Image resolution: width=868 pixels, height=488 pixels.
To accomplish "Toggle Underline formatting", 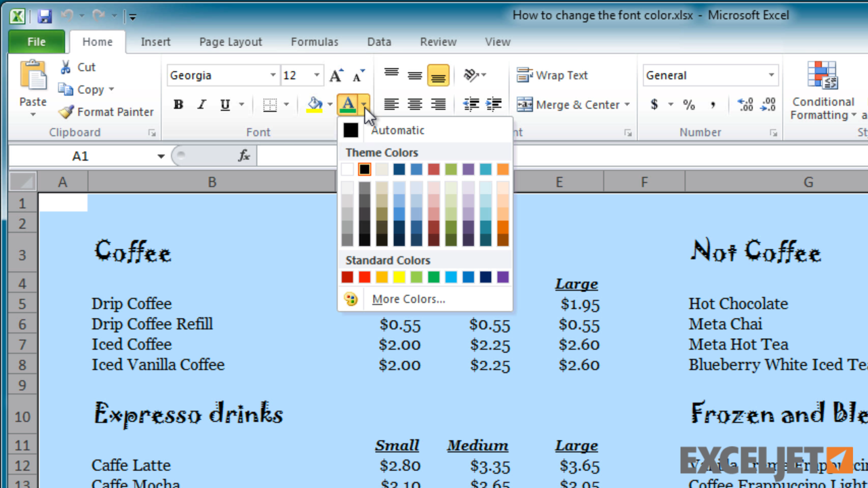I will pyautogui.click(x=224, y=104).
